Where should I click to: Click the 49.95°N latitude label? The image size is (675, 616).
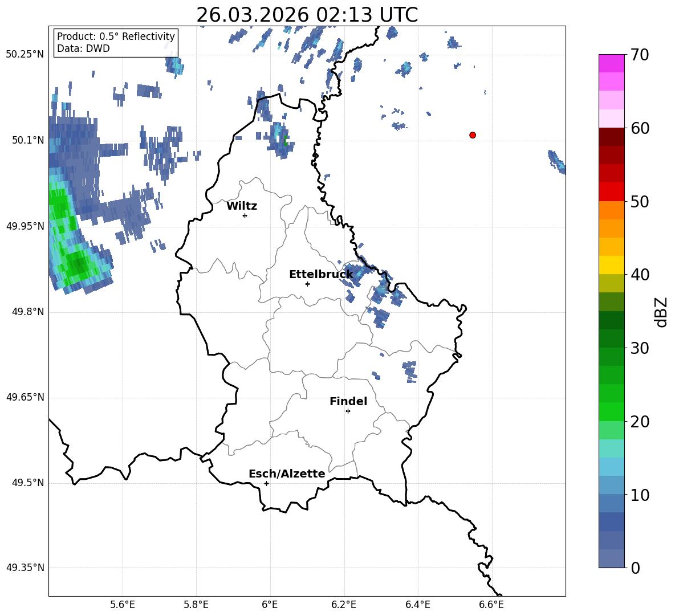[x=25, y=226]
